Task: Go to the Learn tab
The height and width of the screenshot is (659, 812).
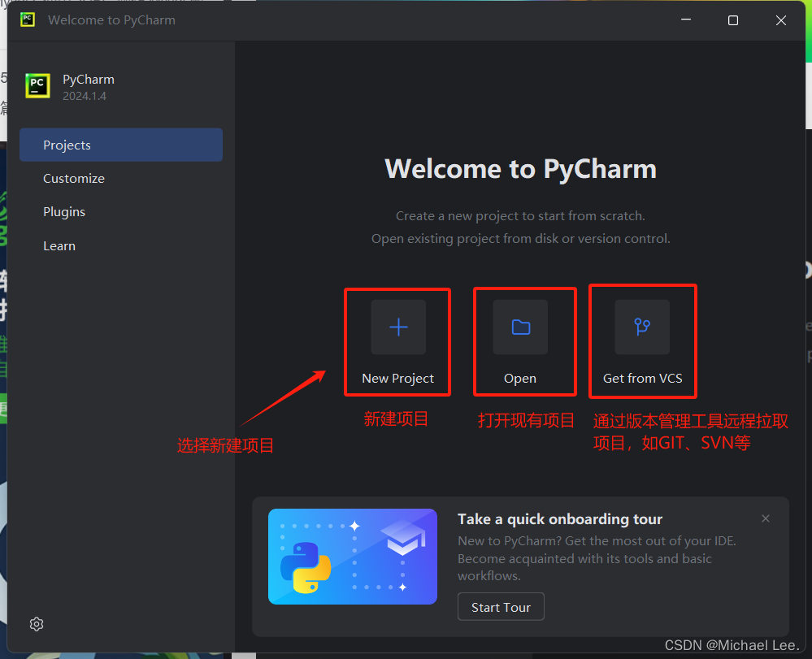Action: 121,246
